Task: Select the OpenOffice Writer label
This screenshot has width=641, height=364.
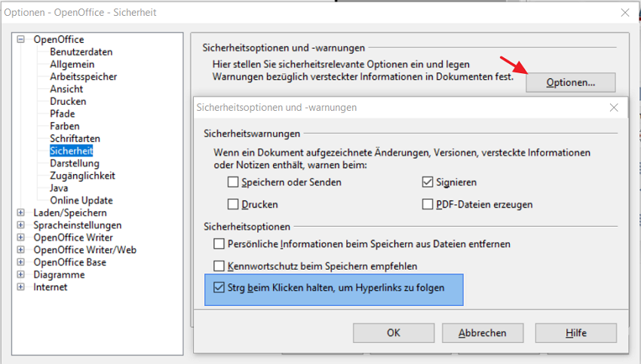Action: (x=73, y=237)
